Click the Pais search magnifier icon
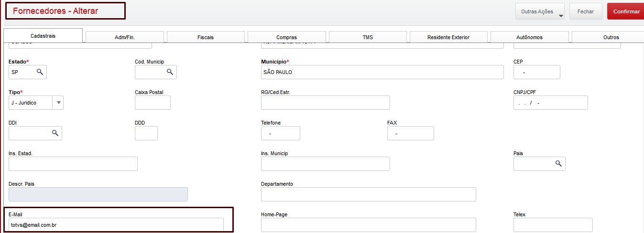The image size is (644, 233). pyautogui.click(x=558, y=164)
